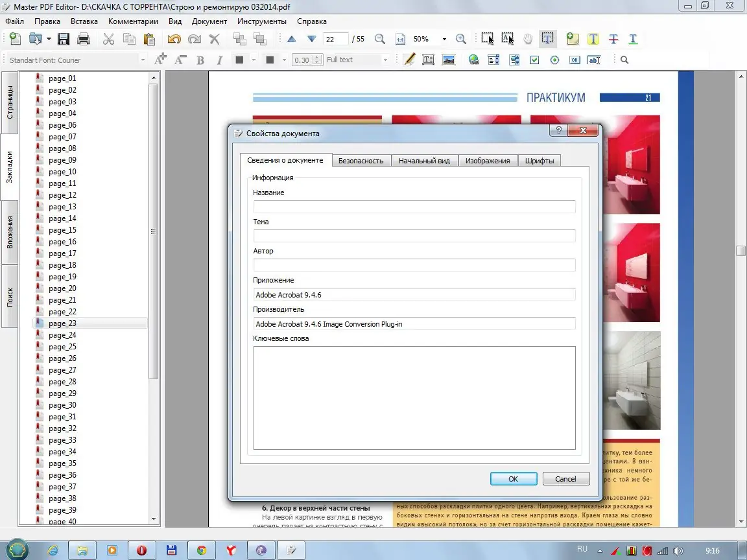The width and height of the screenshot is (747, 560).
Task: Switch to the Начальный вид tab
Action: [424, 161]
